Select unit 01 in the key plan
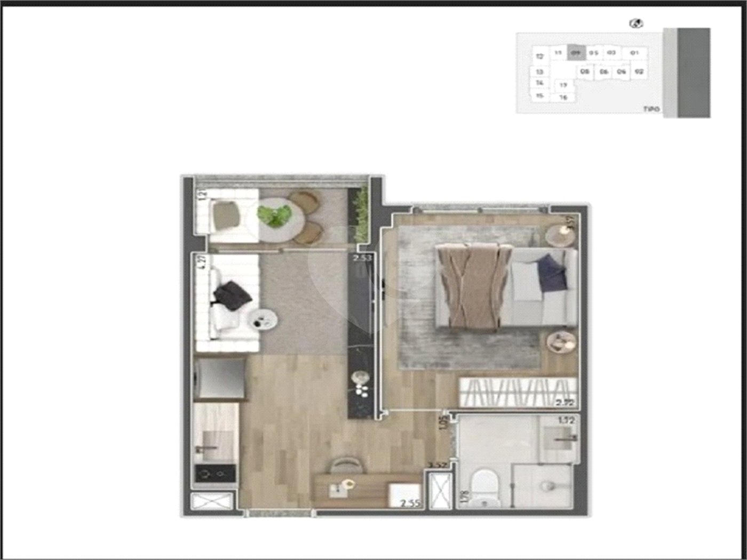This screenshot has height=560, width=747. [634, 53]
